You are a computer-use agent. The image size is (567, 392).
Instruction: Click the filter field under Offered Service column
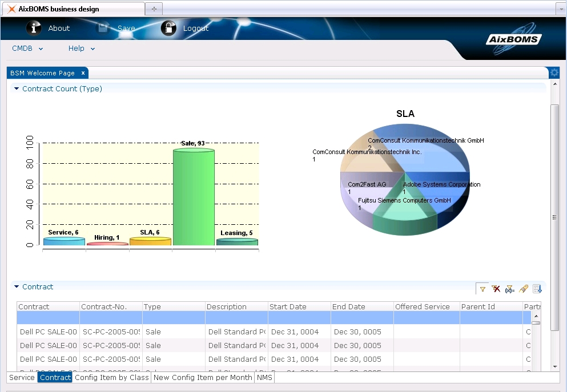[x=427, y=318]
